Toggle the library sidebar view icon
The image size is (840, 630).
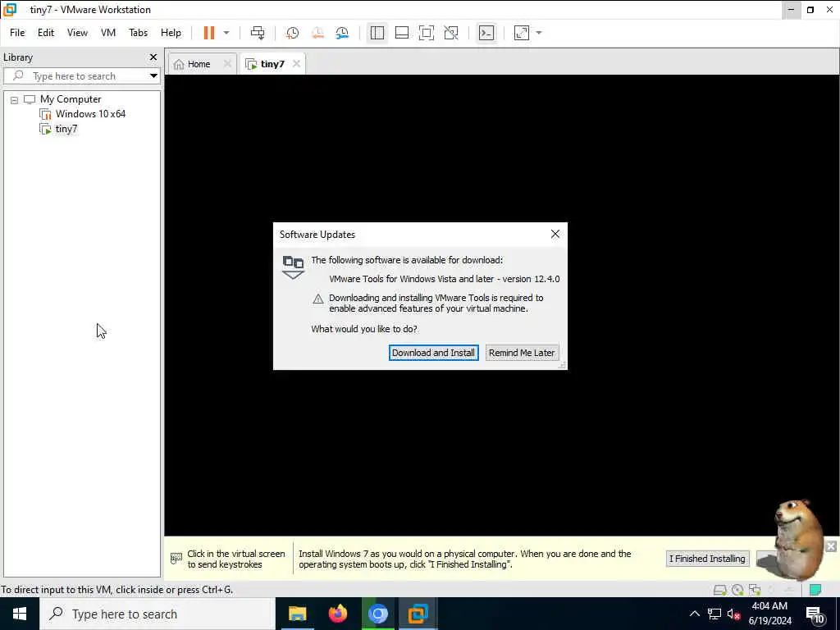coord(377,33)
